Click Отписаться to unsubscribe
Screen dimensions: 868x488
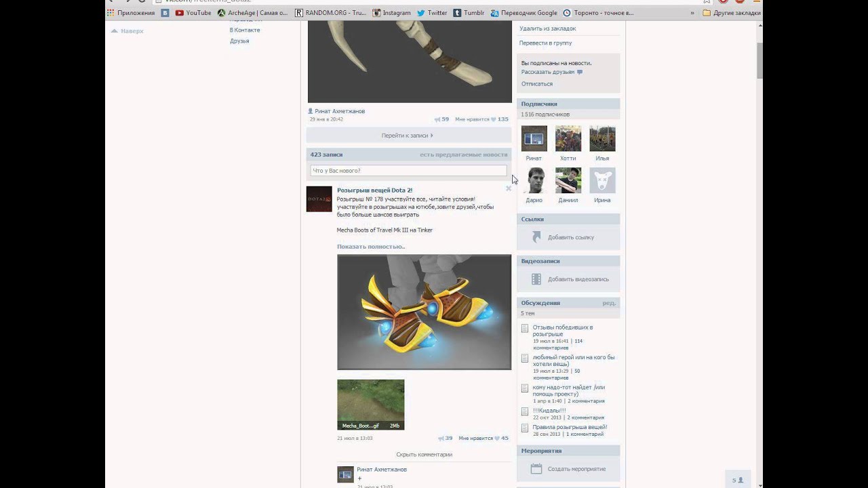point(537,84)
